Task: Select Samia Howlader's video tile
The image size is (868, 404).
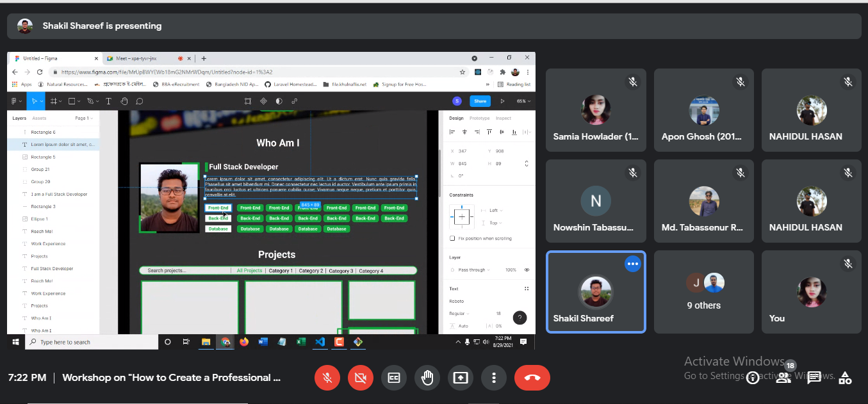Action: coord(595,110)
